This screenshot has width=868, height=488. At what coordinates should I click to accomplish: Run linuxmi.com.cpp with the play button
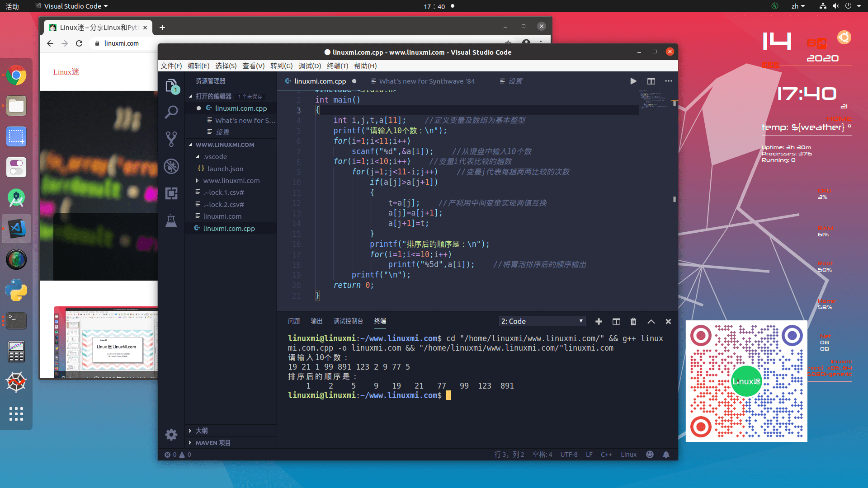pyautogui.click(x=633, y=81)
